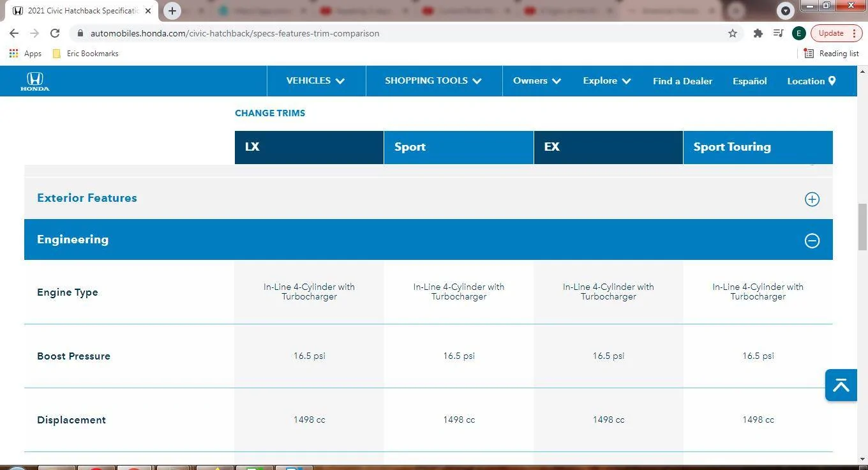Select Sport Touring engine type cell
The image size is (868, 470).
tap(758, 292)
